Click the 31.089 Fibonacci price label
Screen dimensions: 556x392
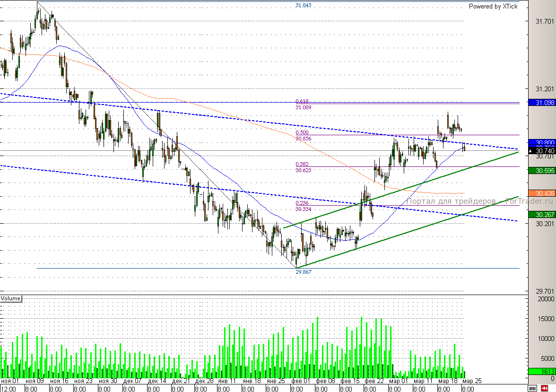pos(303,107)
